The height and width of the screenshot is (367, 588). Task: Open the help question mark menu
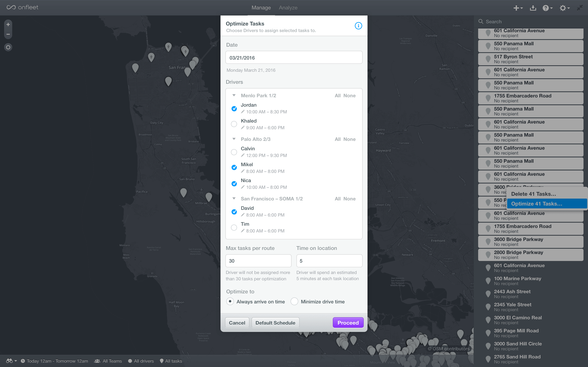(x=547, y=8)
